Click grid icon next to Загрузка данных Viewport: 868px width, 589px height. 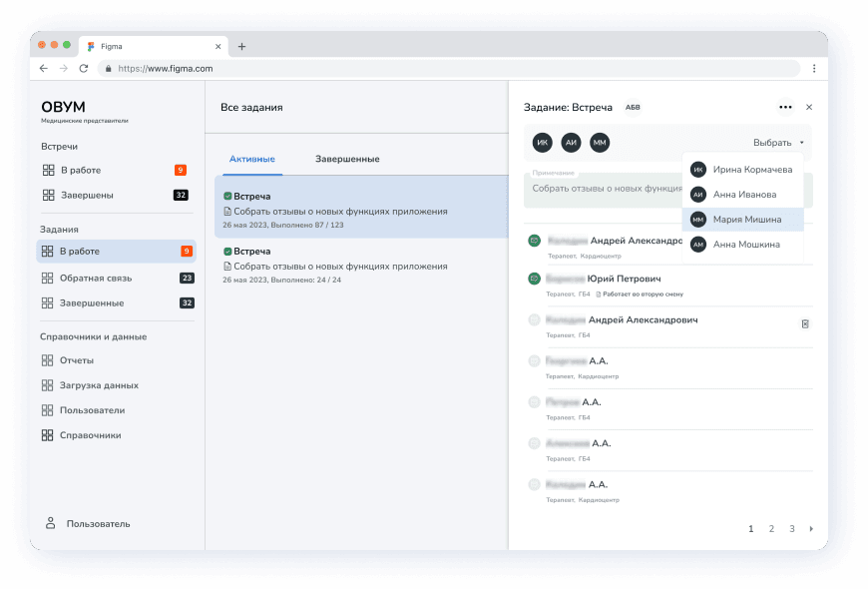pos(48,385)
